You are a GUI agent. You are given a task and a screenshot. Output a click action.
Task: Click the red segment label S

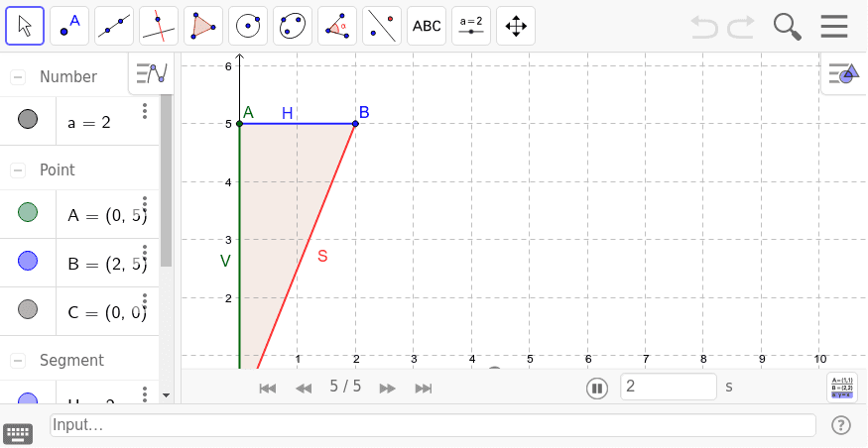(322, 256)
